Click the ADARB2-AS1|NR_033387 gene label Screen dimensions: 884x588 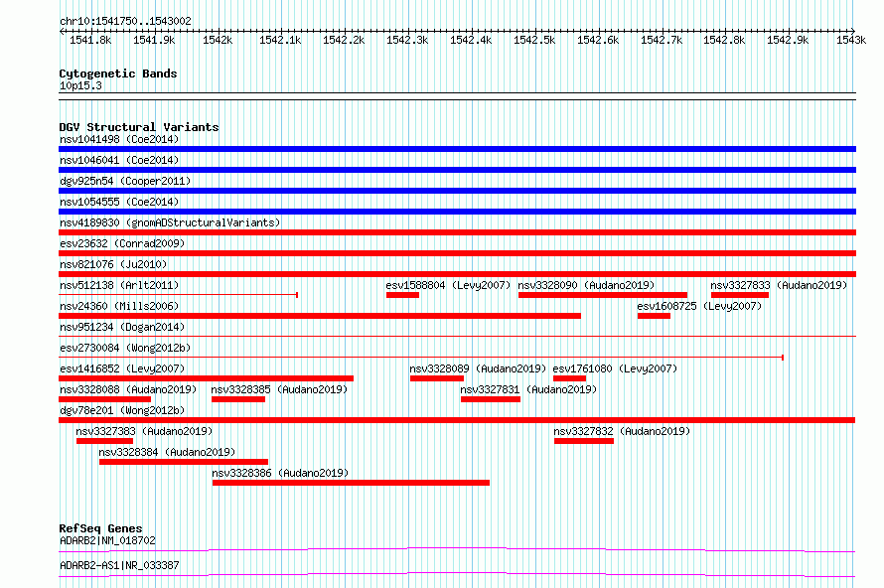[119, 565]
